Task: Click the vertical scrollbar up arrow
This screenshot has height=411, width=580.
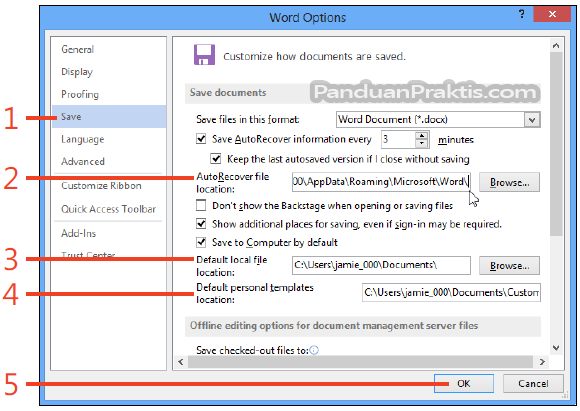Action: coord(556,46)
